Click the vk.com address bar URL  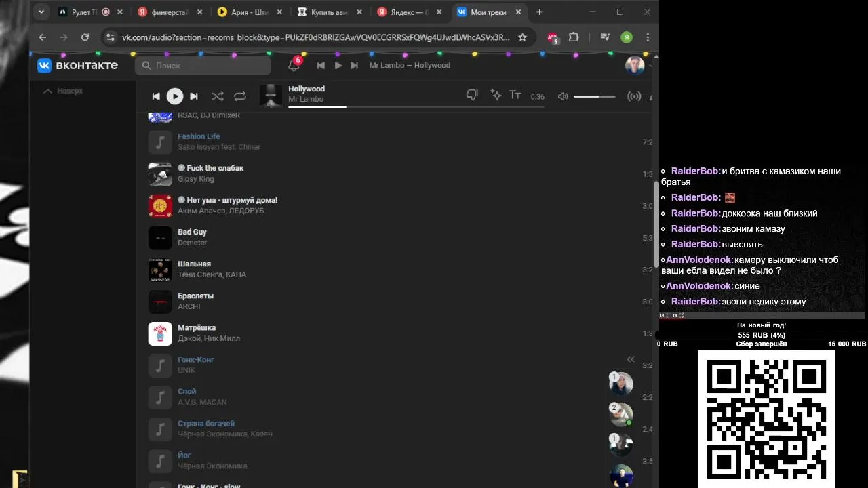tap(315, 37)
